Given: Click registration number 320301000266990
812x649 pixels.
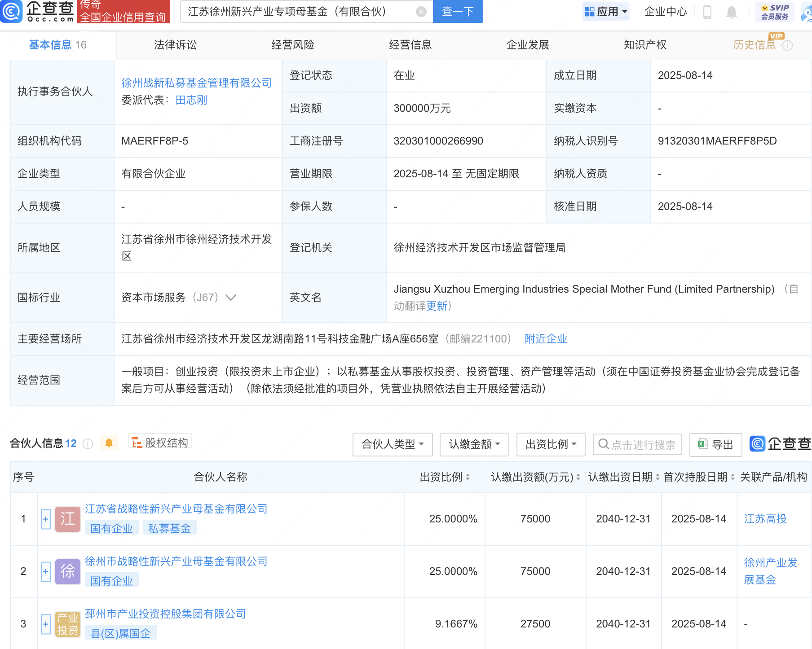Looking at the screenshot, I should [438, 141].
